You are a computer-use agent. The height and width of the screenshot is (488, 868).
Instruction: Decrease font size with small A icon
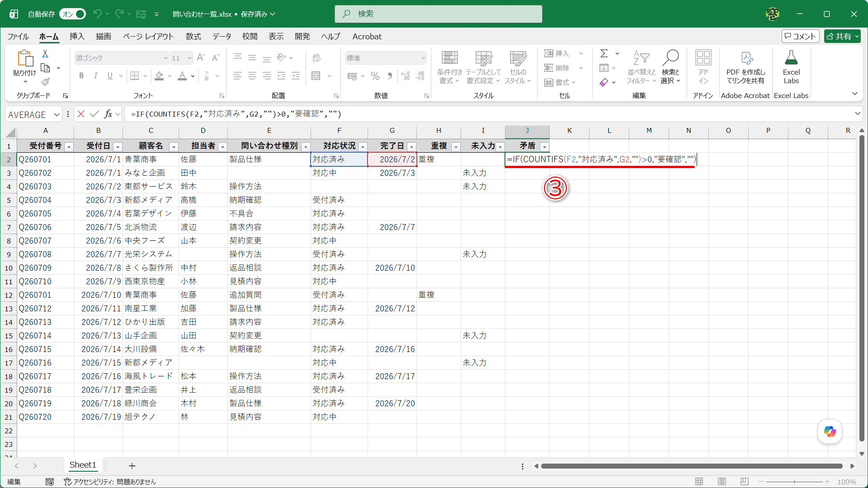(216, 57)
